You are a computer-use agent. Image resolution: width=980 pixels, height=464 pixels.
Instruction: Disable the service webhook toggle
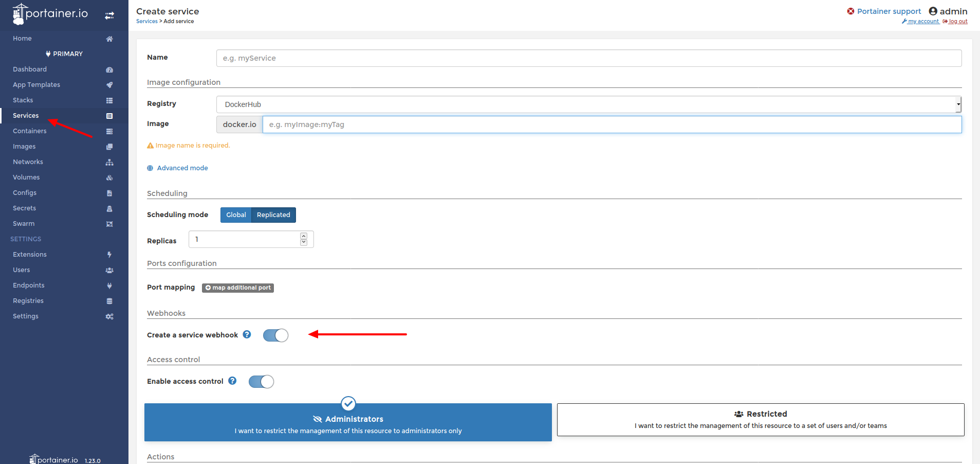coord(275,335)
